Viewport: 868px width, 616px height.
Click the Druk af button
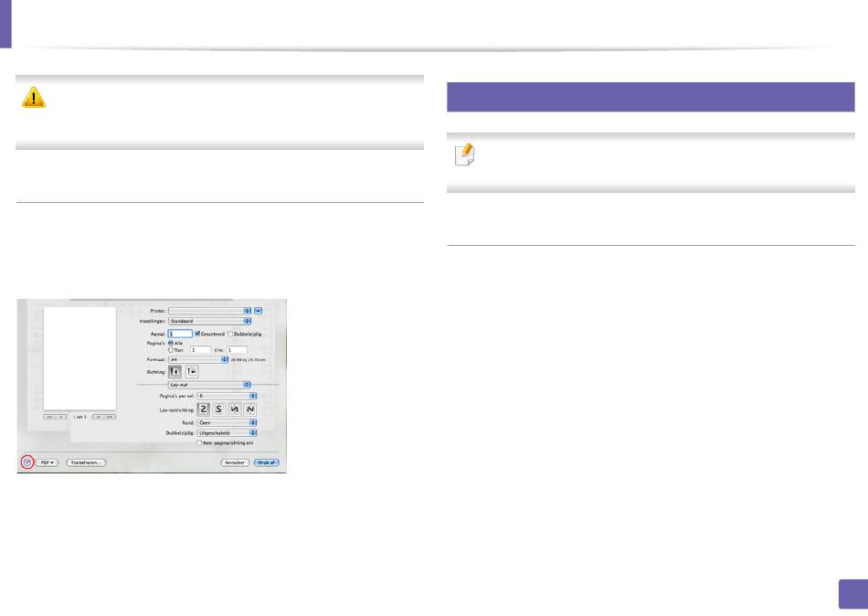pyautogui.click(x=266, y=462)
